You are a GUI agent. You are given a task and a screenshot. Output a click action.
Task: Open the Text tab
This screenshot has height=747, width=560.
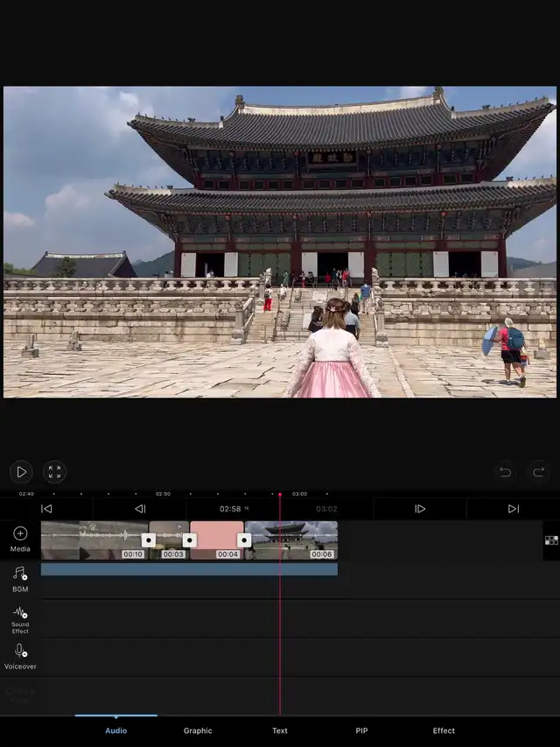280,730
